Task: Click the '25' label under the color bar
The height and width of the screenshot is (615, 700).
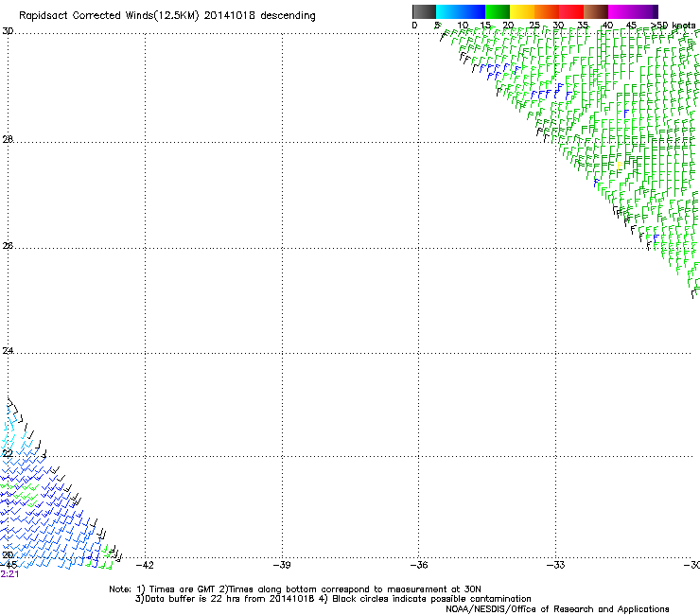Action: click(534, 26)
